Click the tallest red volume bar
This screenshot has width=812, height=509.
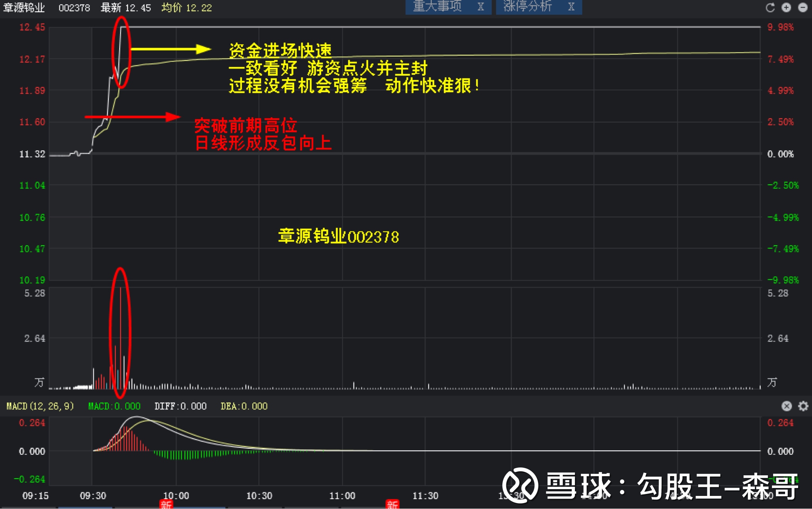coord(120,338)
